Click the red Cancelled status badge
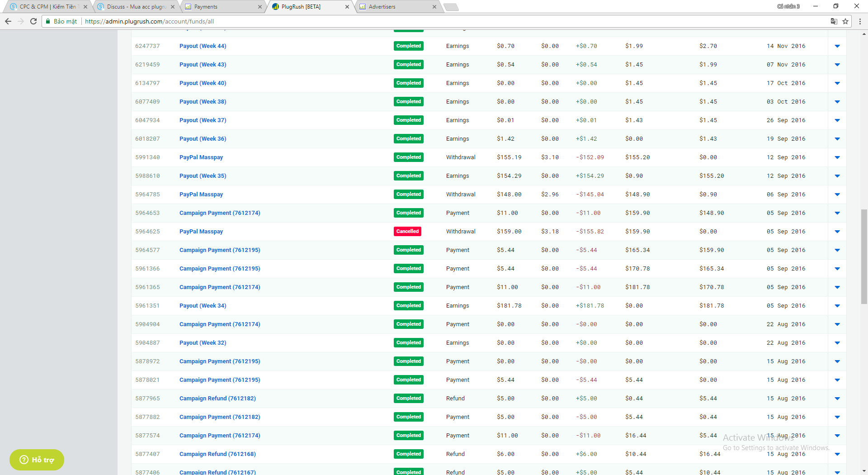868x475 pixels. click(x=407, y=232)
